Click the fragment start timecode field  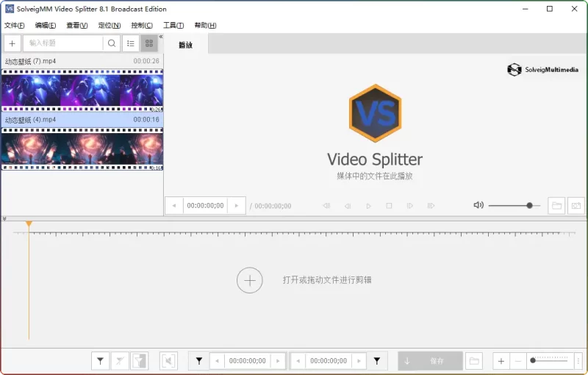[248, 361]
